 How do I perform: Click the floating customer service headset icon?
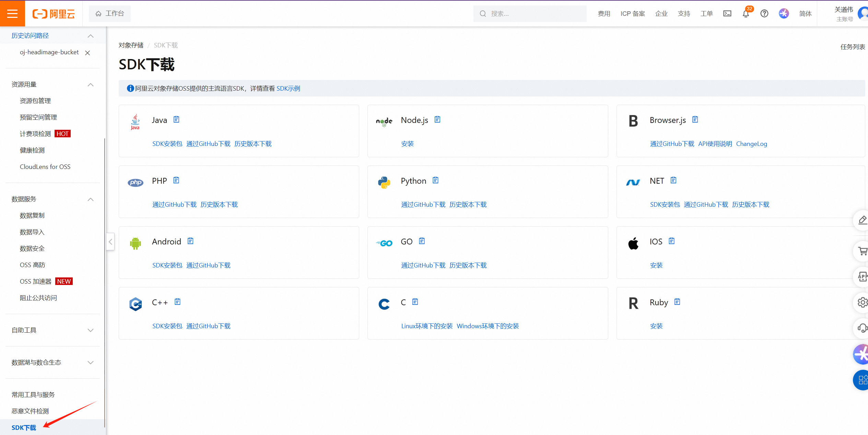coord(862,328)
